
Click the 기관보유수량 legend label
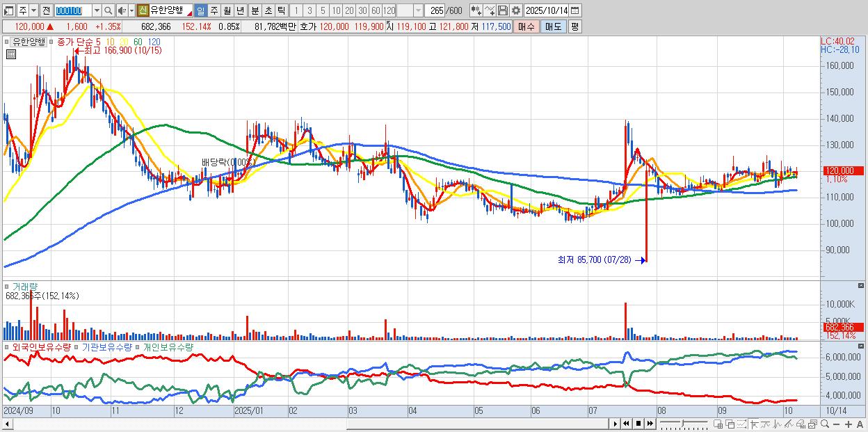click(x=107, y=346)
